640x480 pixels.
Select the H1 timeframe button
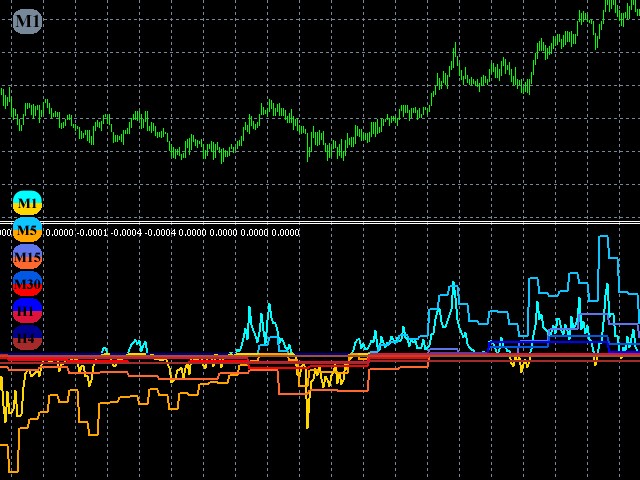pos(27,312)
